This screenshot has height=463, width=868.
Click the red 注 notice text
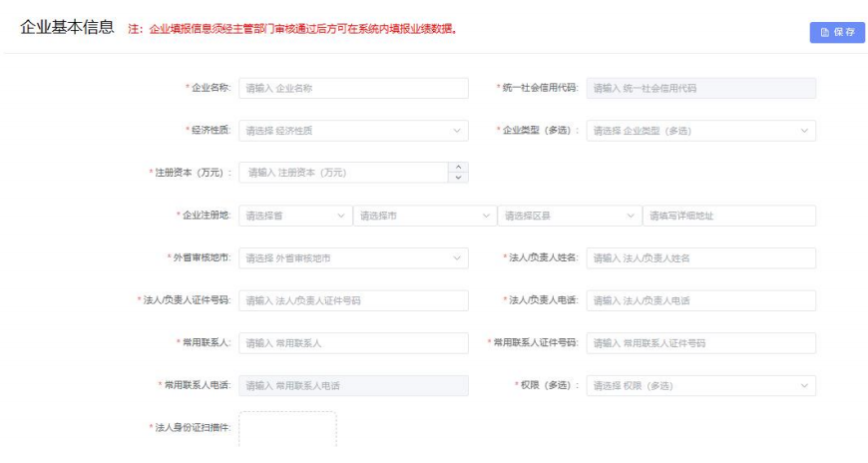292,29
